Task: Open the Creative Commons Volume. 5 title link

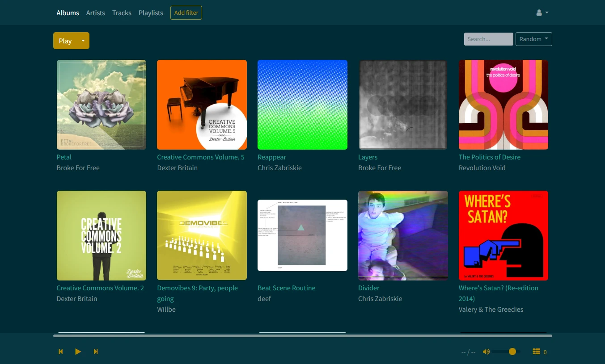Action: [201, 157]
